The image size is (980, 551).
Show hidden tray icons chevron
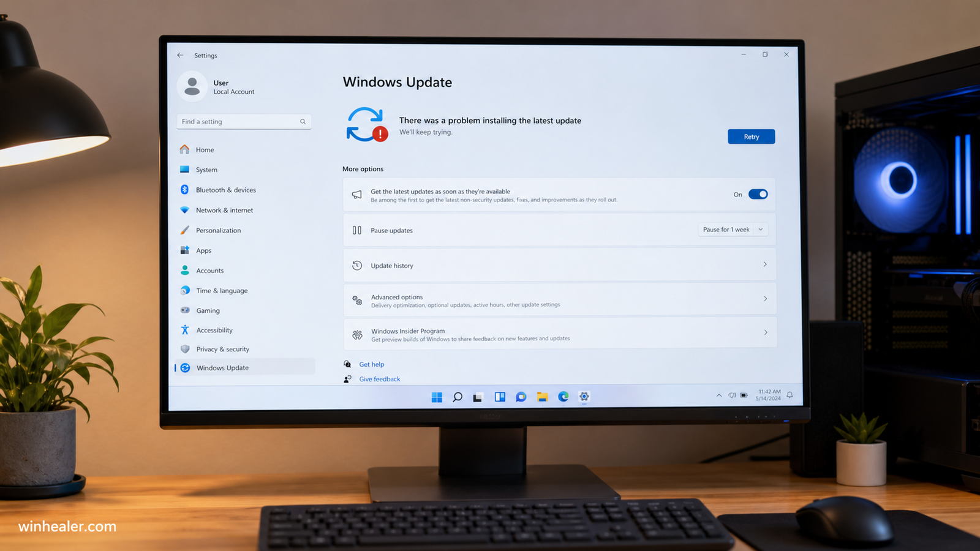pyautogui.click(x=719, y=395)
